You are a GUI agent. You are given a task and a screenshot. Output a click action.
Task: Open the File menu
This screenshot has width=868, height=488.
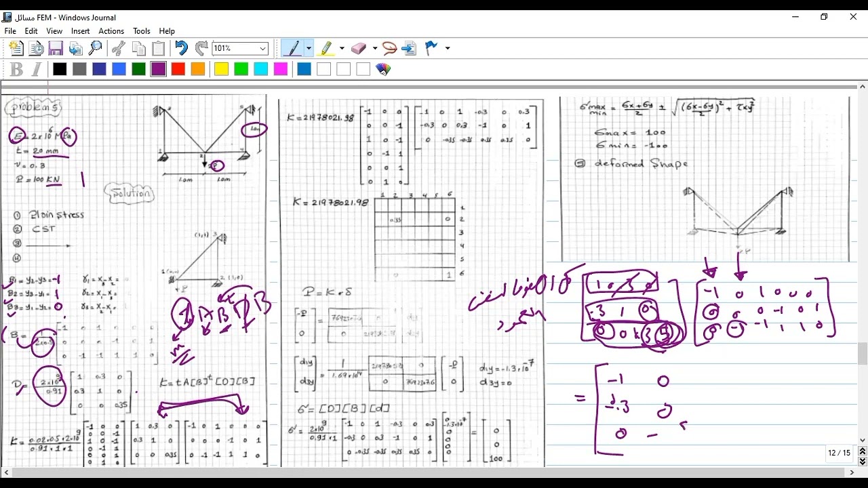click(10, 31)
